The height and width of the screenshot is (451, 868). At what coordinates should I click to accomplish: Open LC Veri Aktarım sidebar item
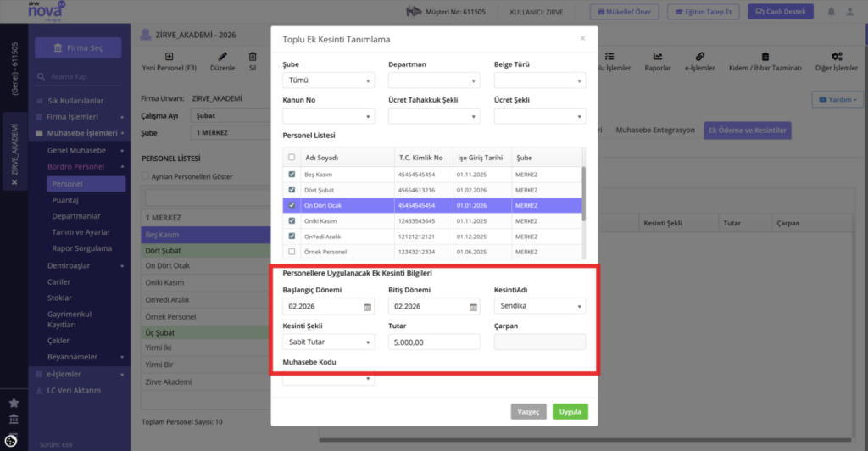coord(74,390)
